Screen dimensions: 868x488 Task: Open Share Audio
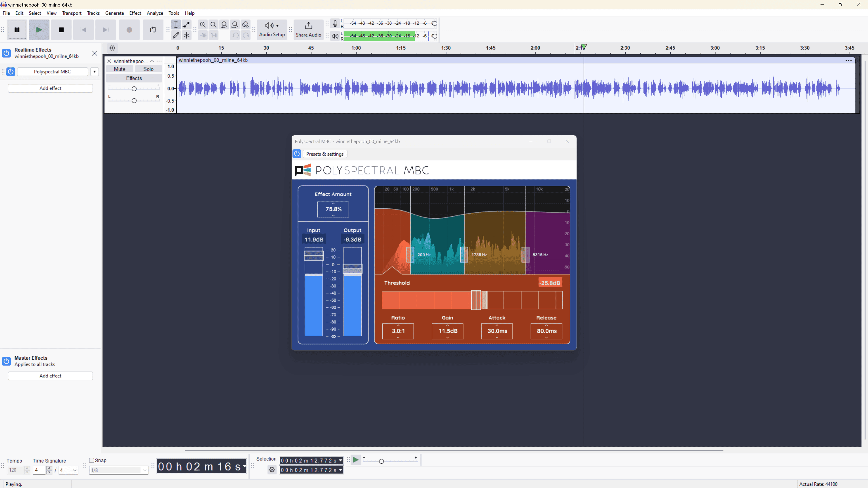[x=308, y=30]
